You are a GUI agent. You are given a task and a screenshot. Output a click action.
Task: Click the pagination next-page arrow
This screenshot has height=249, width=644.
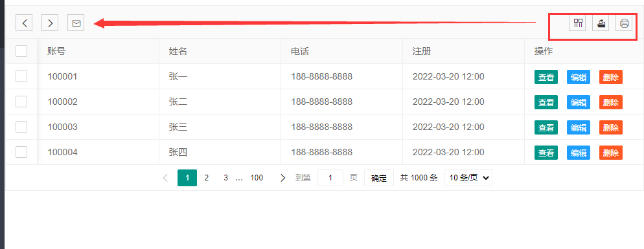(282, 178)
